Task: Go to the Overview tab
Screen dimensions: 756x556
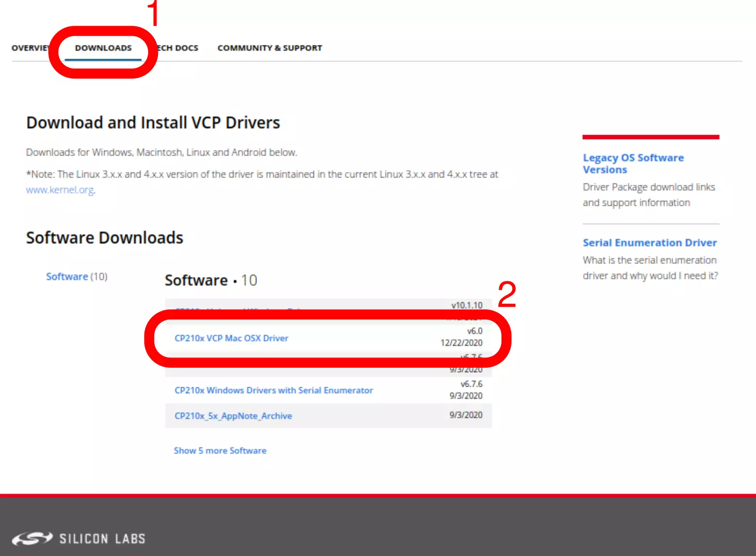Action: 30,48
